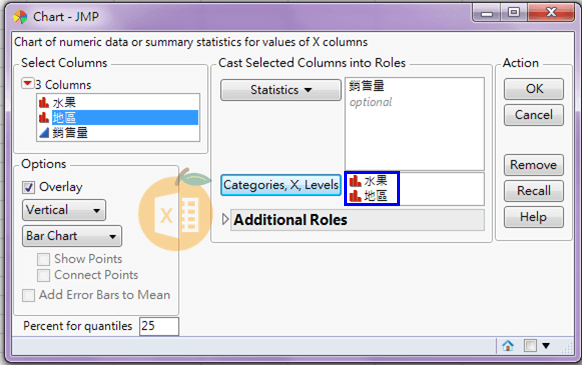Open the status bar dropdown arrow

546,346
